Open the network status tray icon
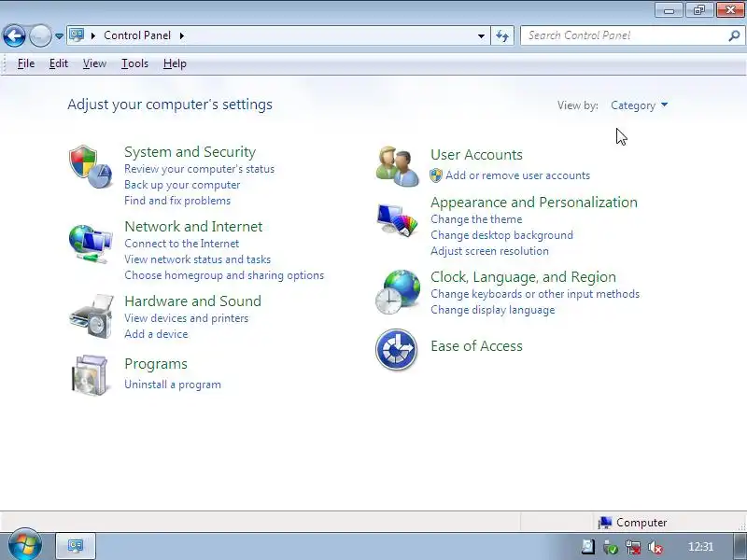Viewport: 747px width, 560px height. [x=633, y=547]
